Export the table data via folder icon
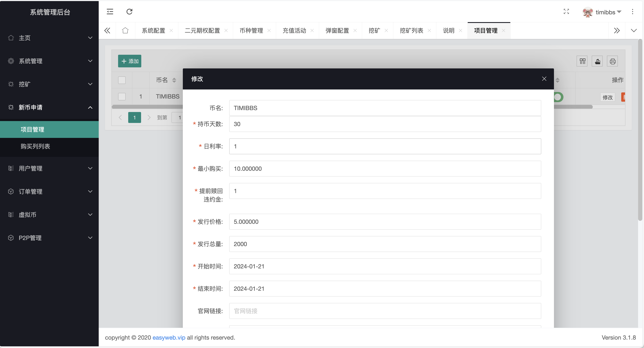The height and width of the screenshot is (348, 644). pyautogui.click(x=597, y=61)
